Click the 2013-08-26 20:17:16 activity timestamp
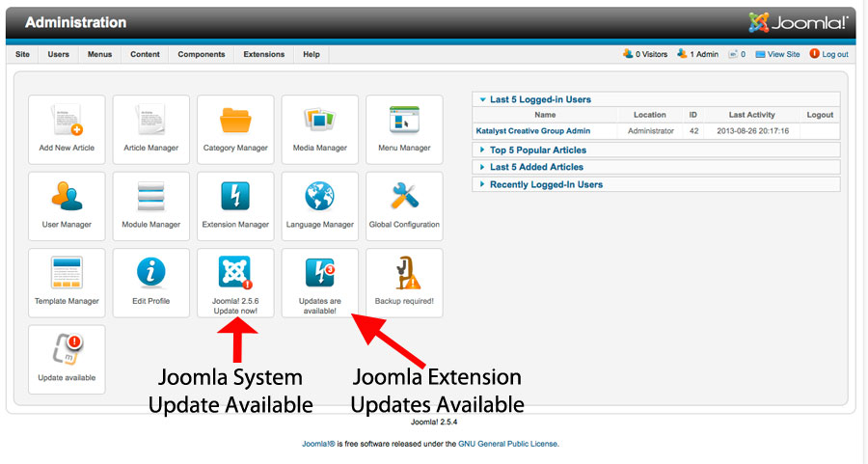868x464 pixels. click(x=753, y=131)
